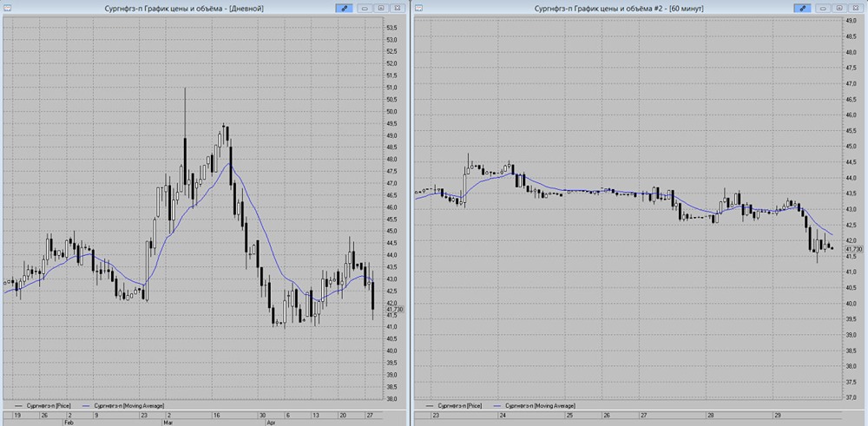Toggle the blue link icon in the 60 минут window
The height and width of the screenshot is (426, 868).
[802, 9]
